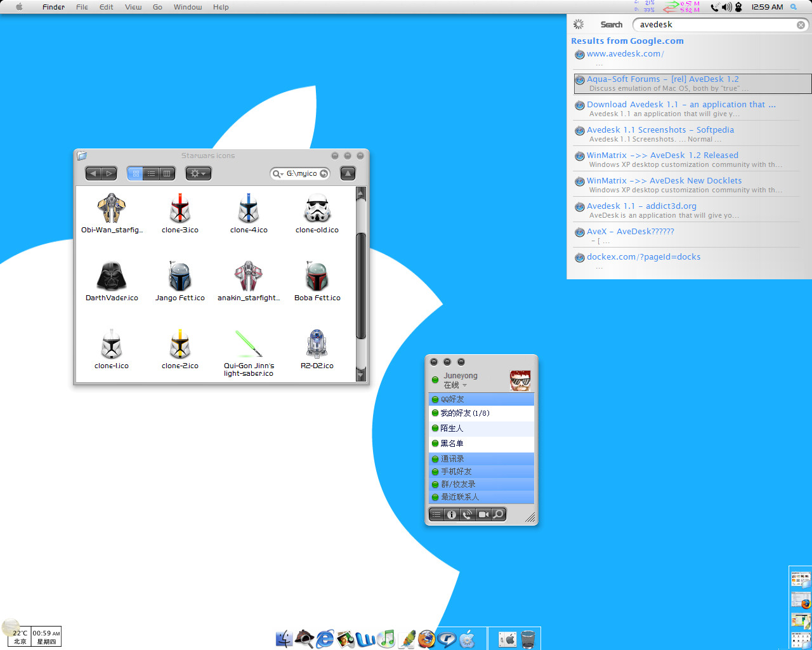Open the QQ好友 section
The image size is (812, 650).
(x=481, y=399)
